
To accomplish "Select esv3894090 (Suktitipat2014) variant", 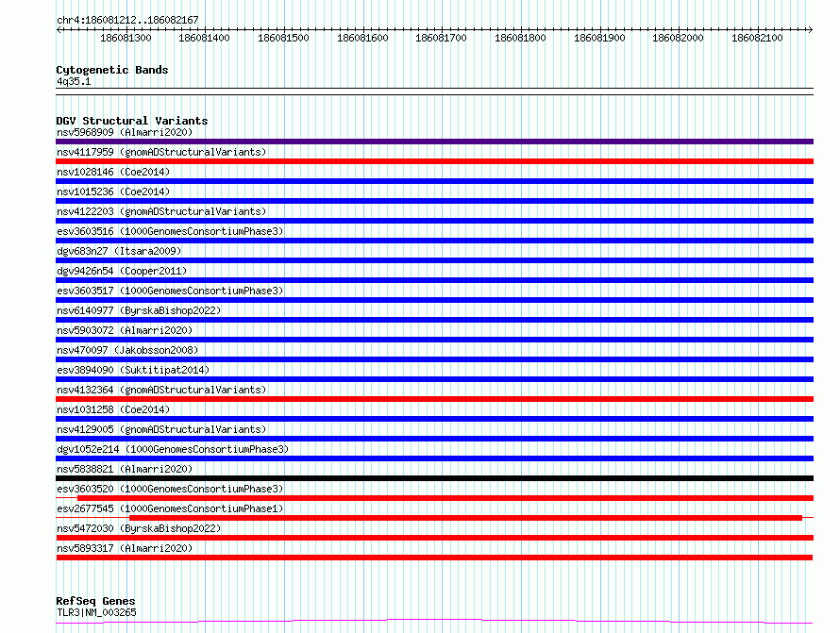I will click(x=133, y=370).
